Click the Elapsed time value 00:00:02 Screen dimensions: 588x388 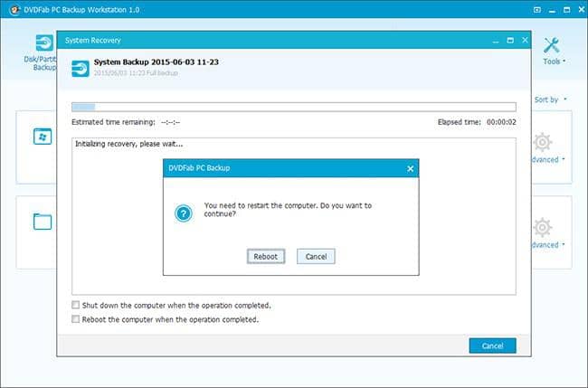[501, 122]
